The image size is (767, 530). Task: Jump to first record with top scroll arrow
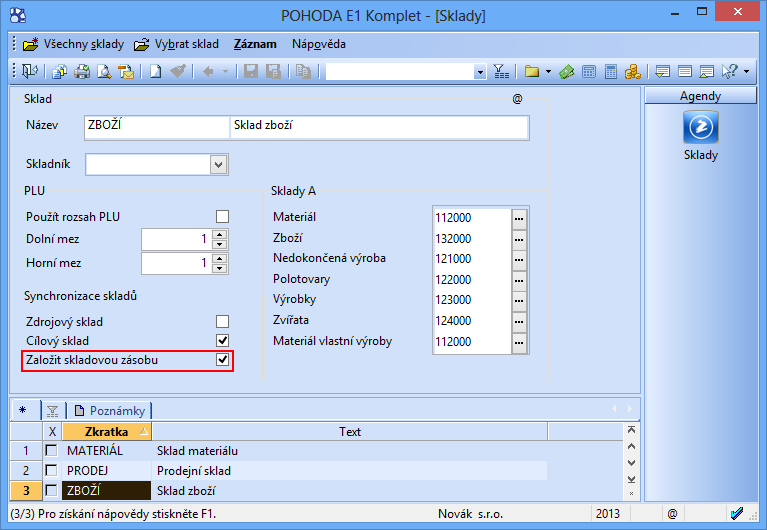point(632,430)
